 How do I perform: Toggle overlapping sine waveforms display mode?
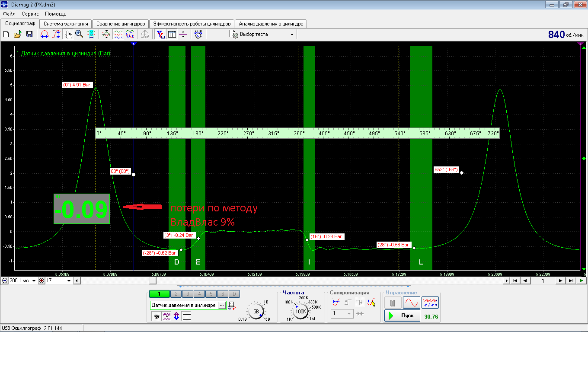(130, 34)
